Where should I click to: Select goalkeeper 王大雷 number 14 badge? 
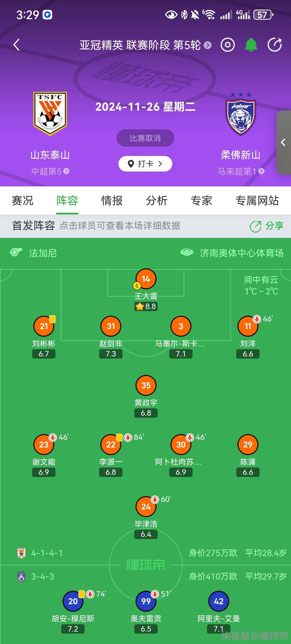tap(146, 279)
